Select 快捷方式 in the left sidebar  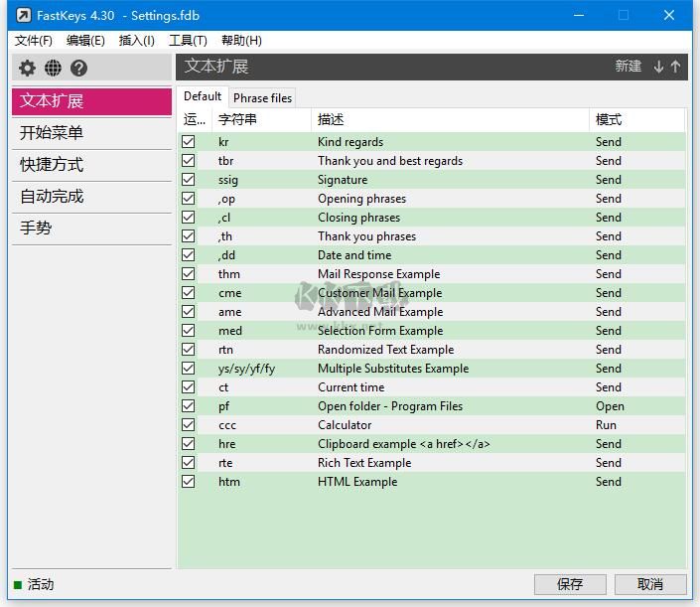52,165
